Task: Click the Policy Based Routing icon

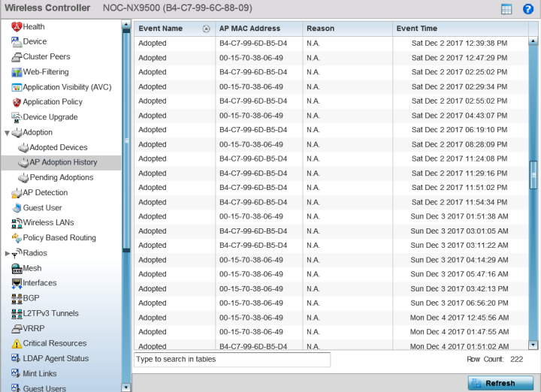Action: tap(17, 238)
